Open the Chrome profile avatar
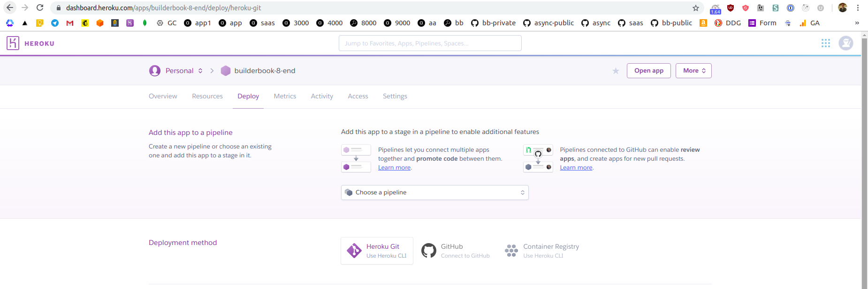Screen dimensions: 868x289 (x=843, y=8)
